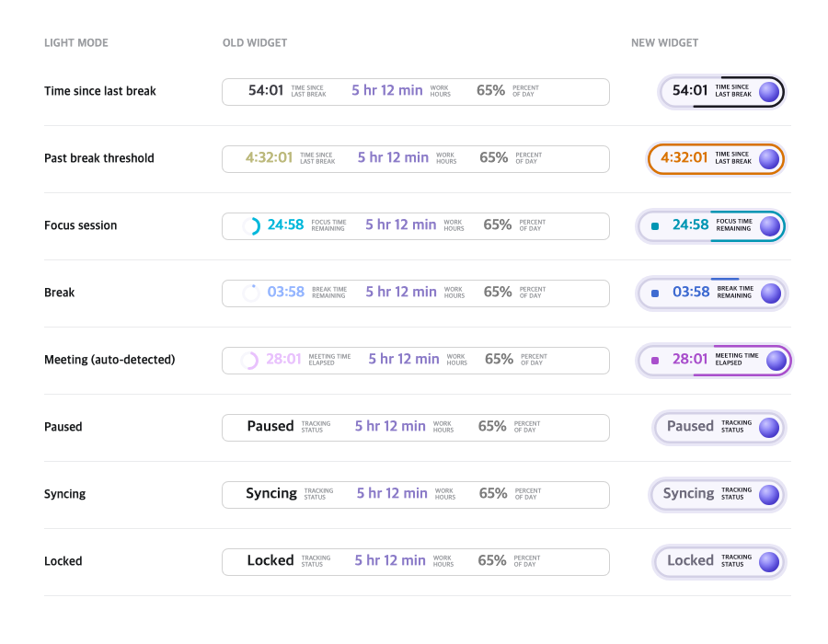Viewport: 828px width, 644px height.
Task: Click the "LIGHT MODE" heading
Action: click(x=76, y=42)
